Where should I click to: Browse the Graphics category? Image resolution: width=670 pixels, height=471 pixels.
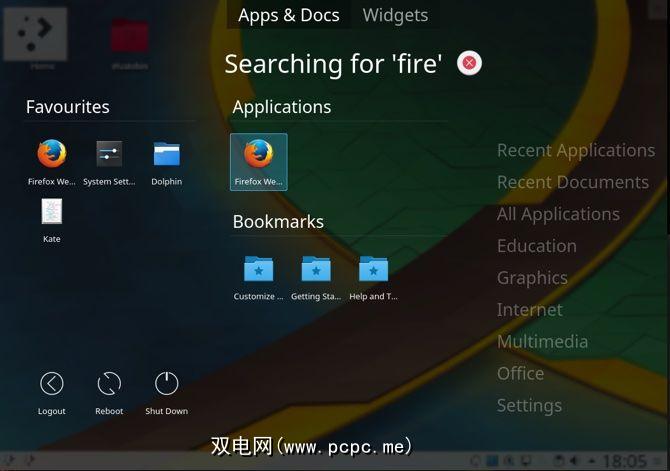532,278
